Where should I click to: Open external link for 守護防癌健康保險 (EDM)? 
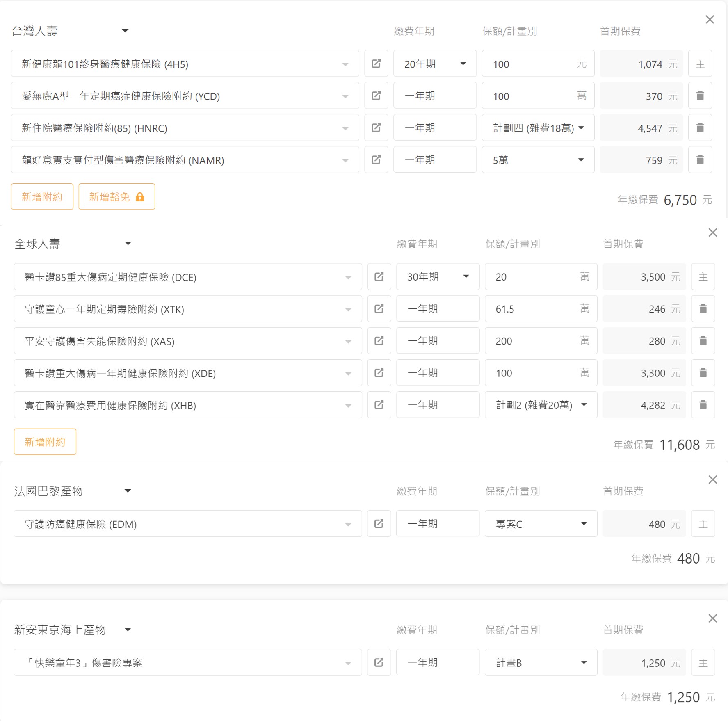pyautogui.click(x=379, y=523)
